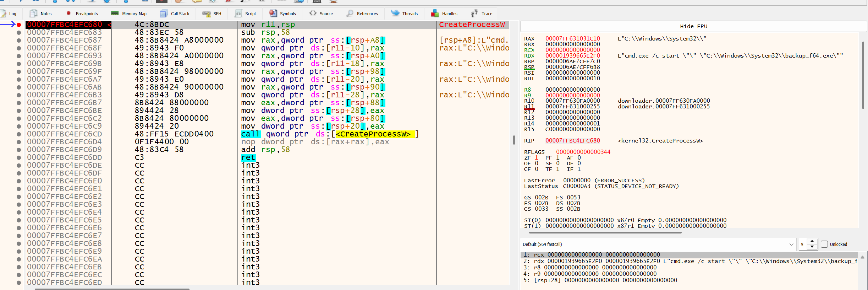Toggle the red breakpoint dot at 00007FFBC4EFC680
Viewport: 868px width, 290px height.
(x=19, y=25)
